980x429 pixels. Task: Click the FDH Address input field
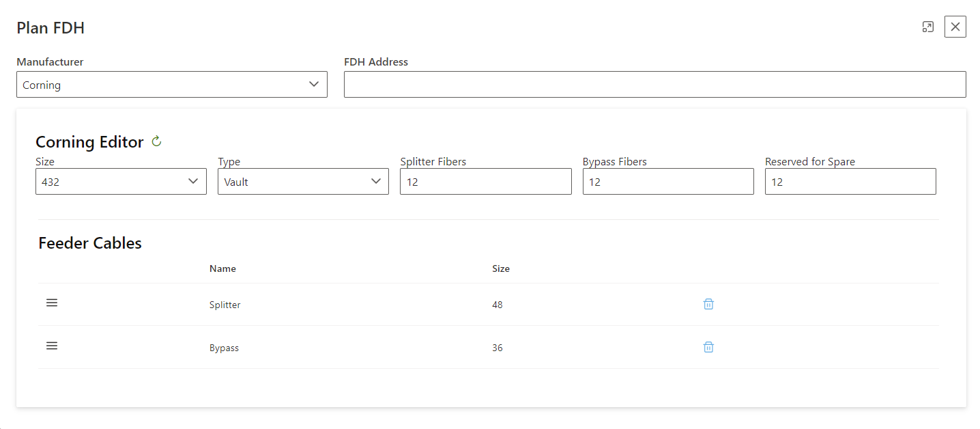655,85
